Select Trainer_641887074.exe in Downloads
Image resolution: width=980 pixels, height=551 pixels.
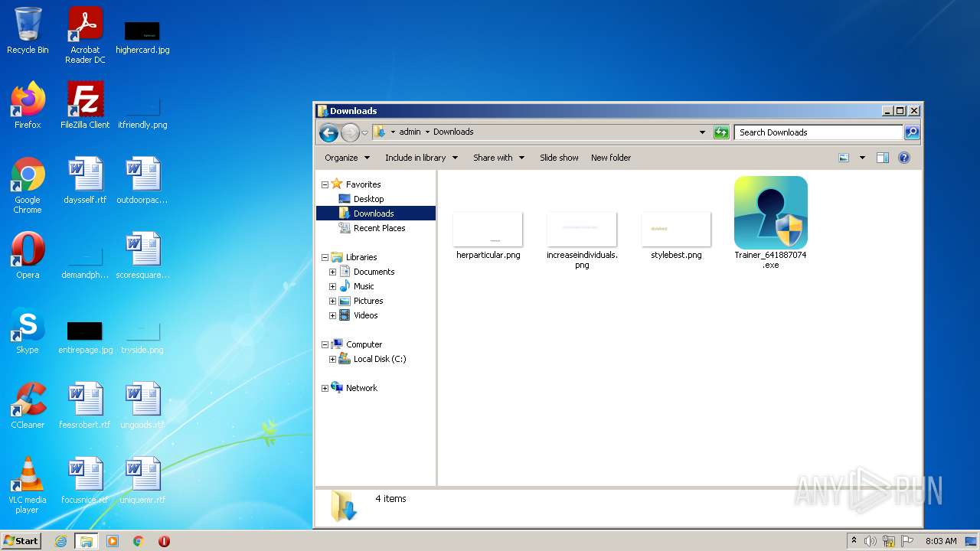tap(770, 222)
